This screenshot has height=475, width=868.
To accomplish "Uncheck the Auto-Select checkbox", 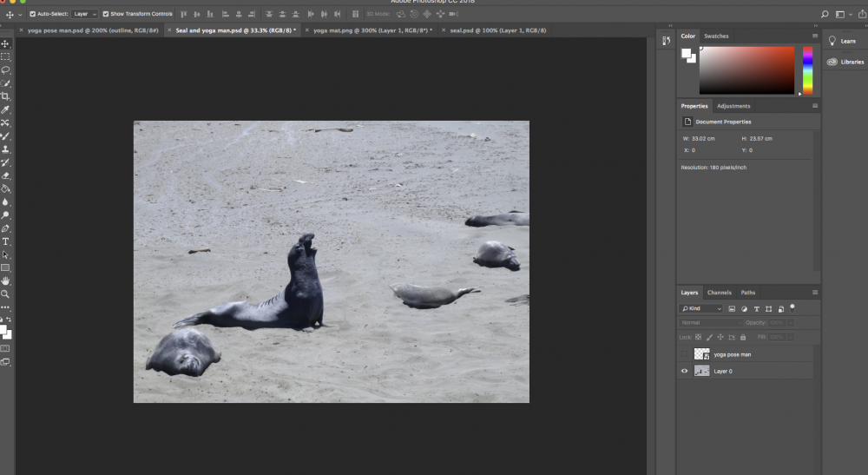I will click(33, 14).
